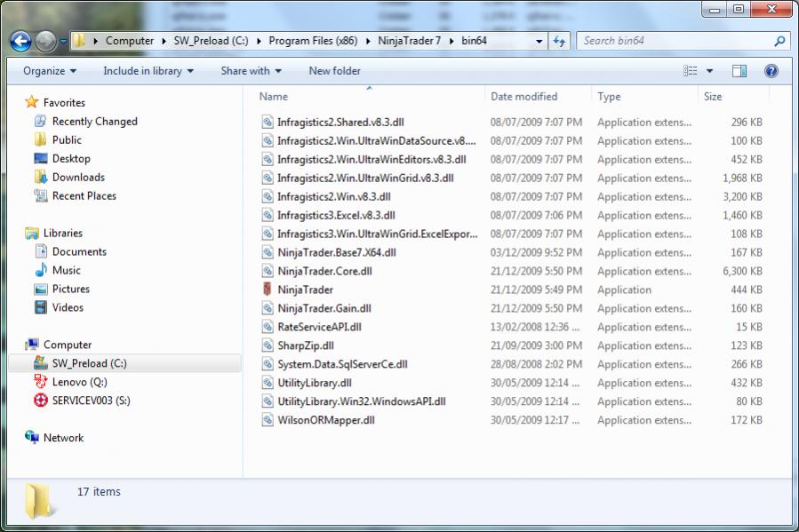Open the Include in library menu
The image size is (799, 532).
[x=148, y=71]
